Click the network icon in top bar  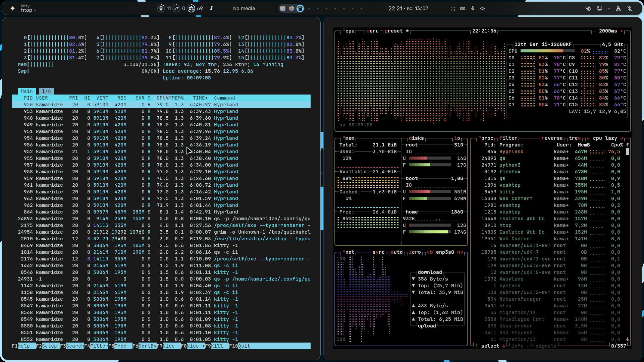[618, 8]
